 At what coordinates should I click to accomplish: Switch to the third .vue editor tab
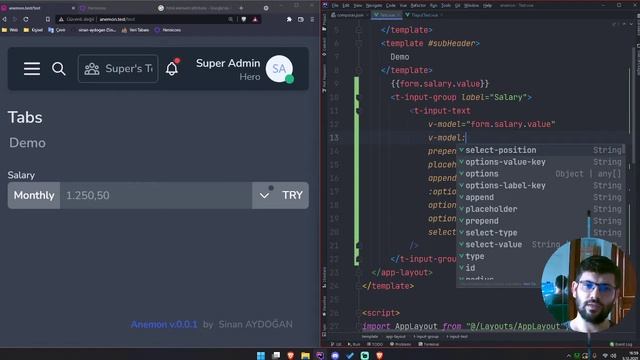pyautogui.click(x=424, y=15)
